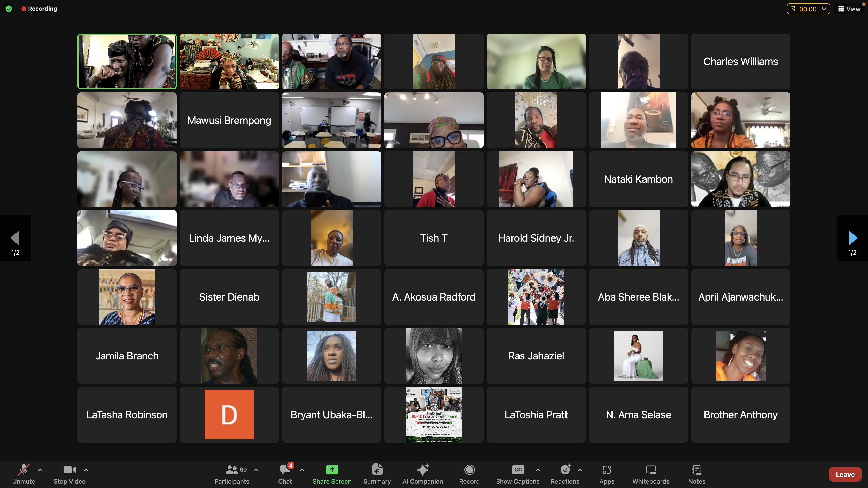Go to next gallery page arrow
Viewport: 868px width, 488px height.
[x=853, y=238]
